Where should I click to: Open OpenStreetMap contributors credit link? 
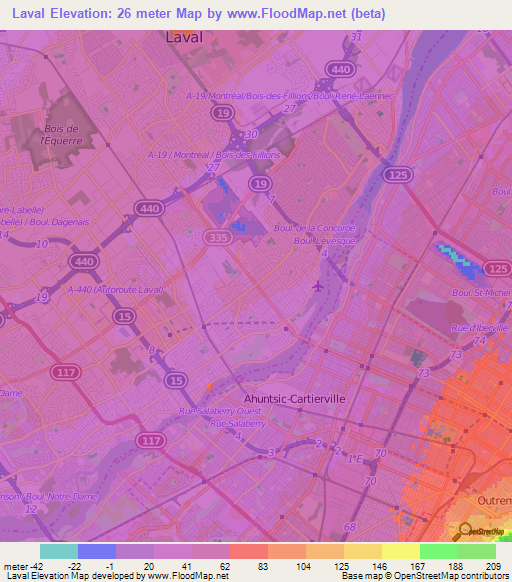point(451,576)
